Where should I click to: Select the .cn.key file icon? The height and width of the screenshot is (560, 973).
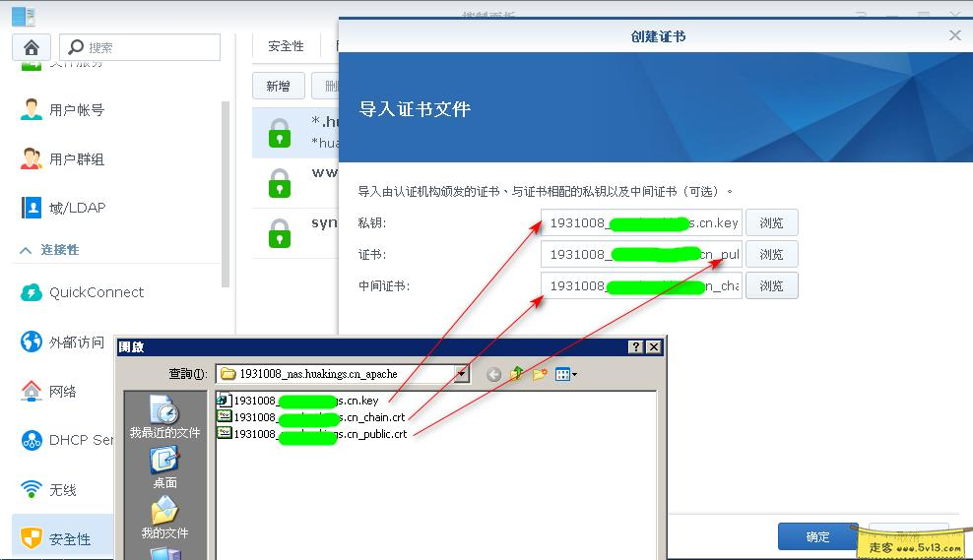point(224,400)
